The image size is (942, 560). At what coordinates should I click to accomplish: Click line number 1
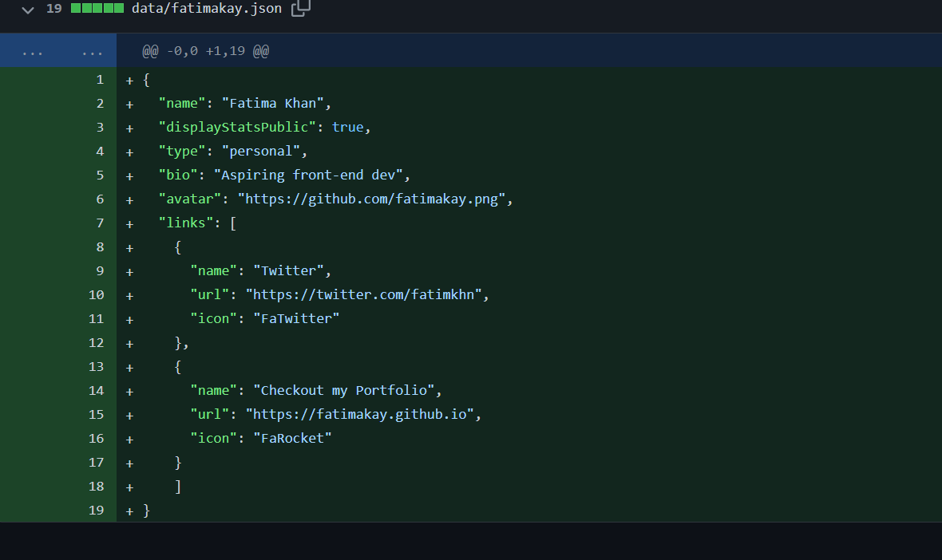100,80
